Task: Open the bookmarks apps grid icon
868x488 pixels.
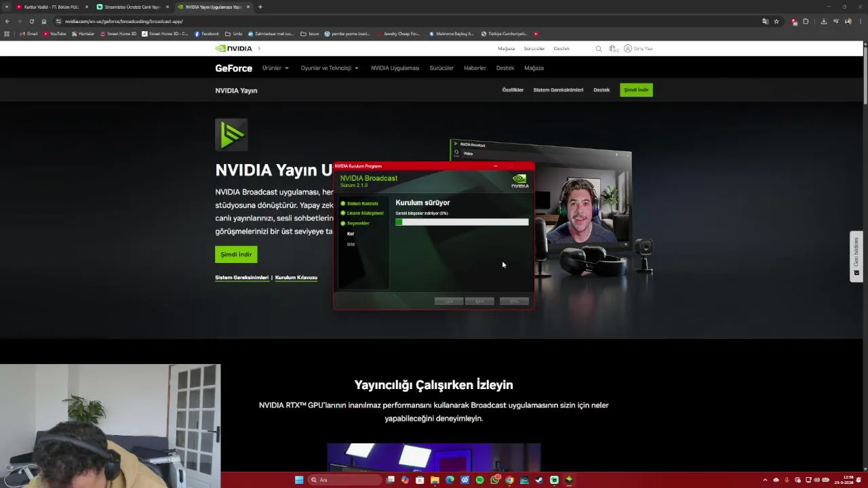Action: 7,33
